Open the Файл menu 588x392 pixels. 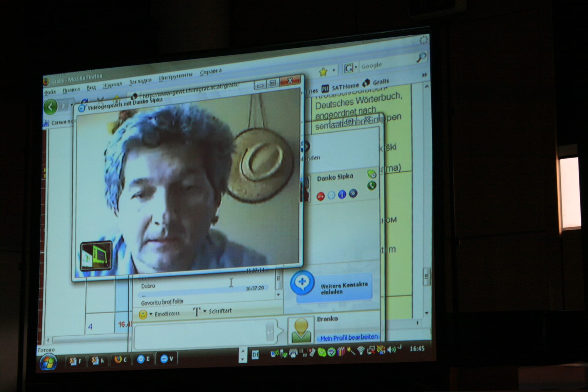point(50,93)
